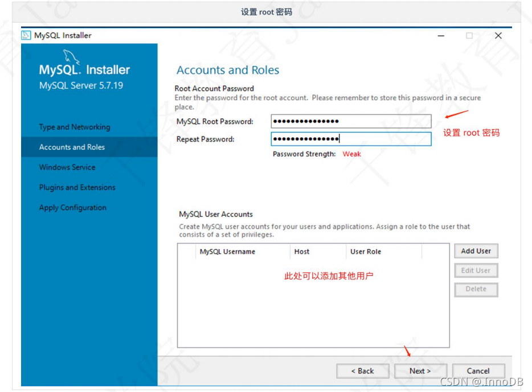Click the MySQL Installer title bar icon
Image resolution: width=532 pixels, height=392 pixels.
[26, 35]
